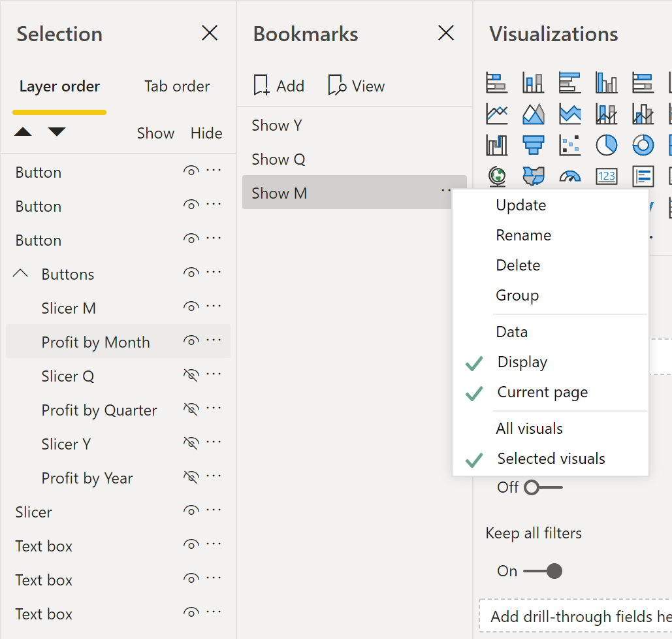Switch to the Layer order tab
Image resolution: width=672 pixels, height=639 pixels.
59,86
